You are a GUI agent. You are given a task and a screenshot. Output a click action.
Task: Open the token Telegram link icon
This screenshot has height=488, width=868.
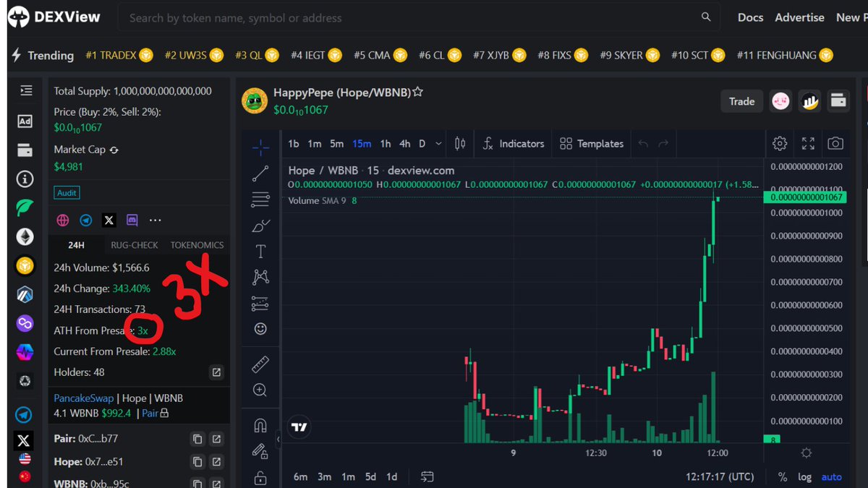coord(86,221)
